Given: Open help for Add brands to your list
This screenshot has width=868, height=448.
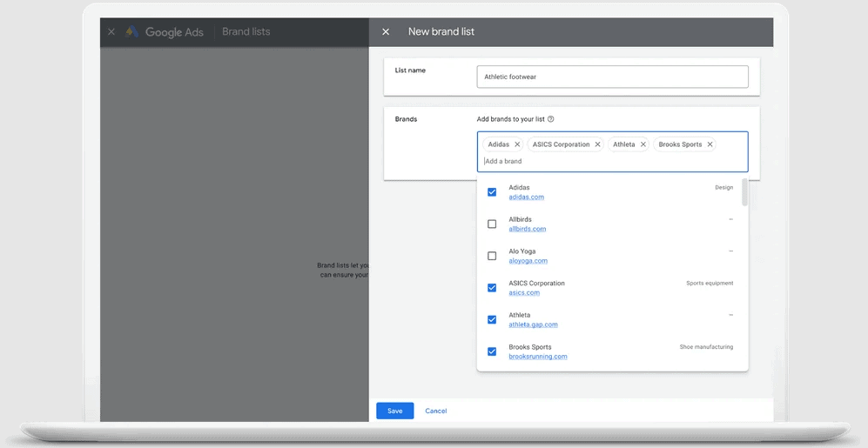Looking at the screenshot, I should tap(551, 119).
